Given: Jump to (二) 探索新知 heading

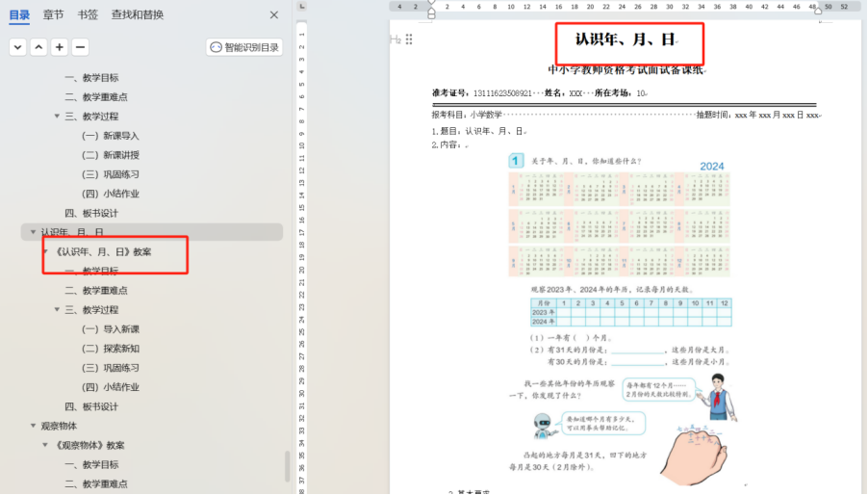Looking at the screenshot, I should tap(110, 349).
